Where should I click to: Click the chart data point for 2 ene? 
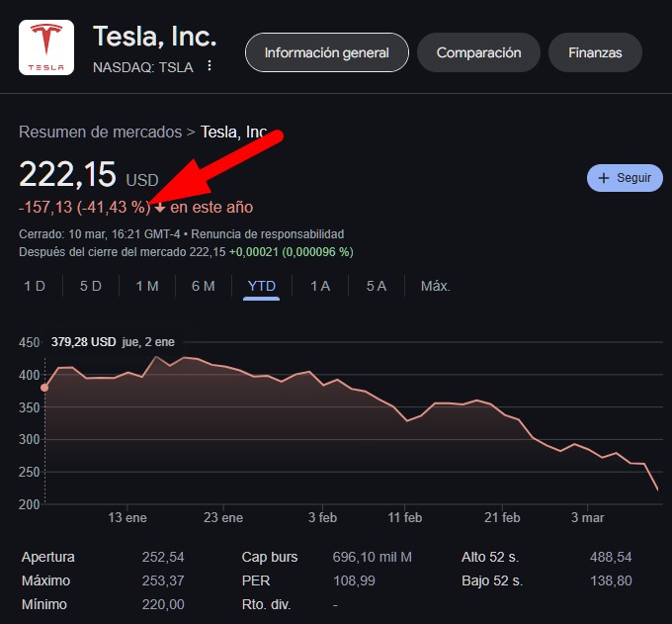tap(44, 388)
